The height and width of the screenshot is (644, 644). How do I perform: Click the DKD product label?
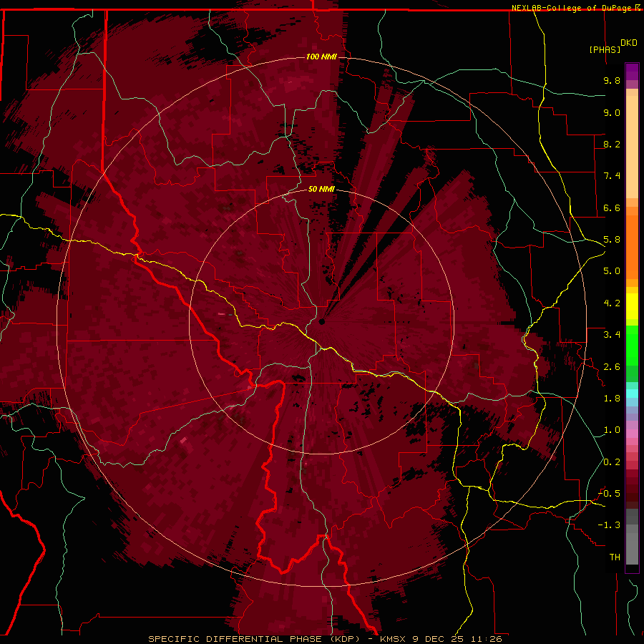coord(629,43)
